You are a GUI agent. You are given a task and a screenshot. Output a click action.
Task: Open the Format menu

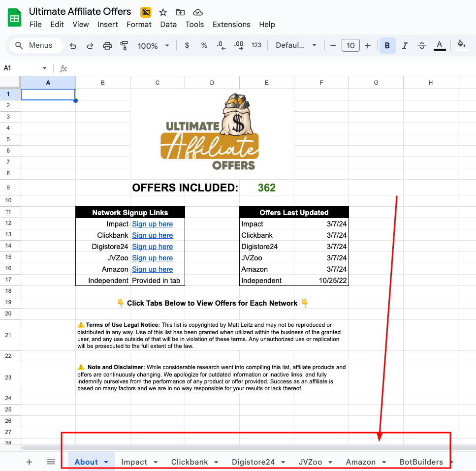click(x=139, y=25)
